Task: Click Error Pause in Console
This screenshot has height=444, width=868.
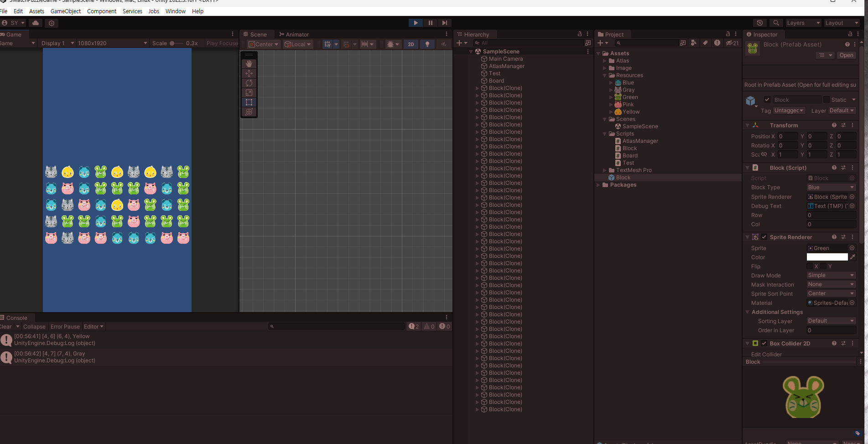Action: 65,326
